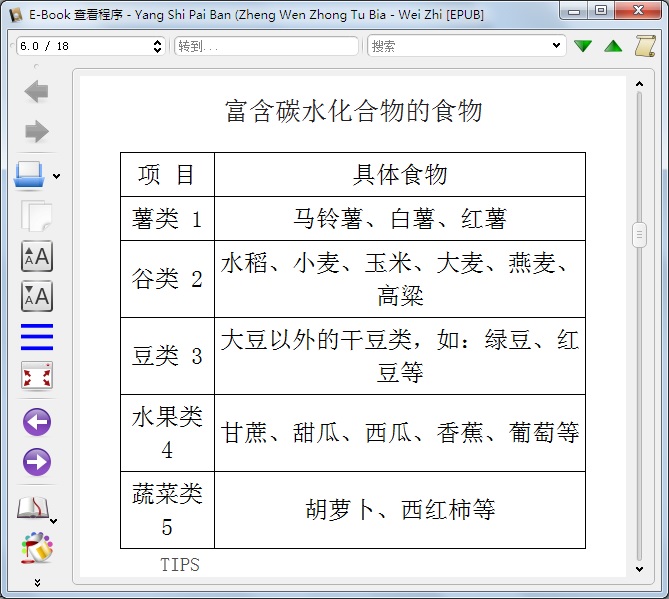Click the cell 水果类 4

point(167,433)
